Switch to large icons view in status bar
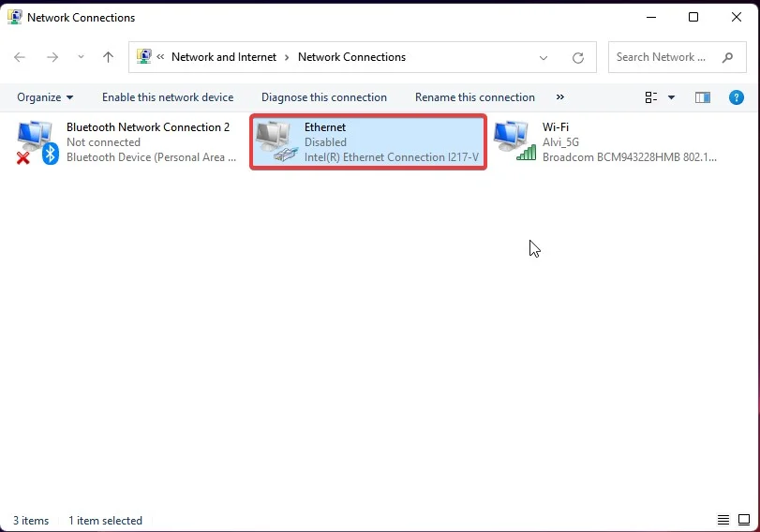Image resolution: width=760 pixels, height=532 pixels. [744, 520]
